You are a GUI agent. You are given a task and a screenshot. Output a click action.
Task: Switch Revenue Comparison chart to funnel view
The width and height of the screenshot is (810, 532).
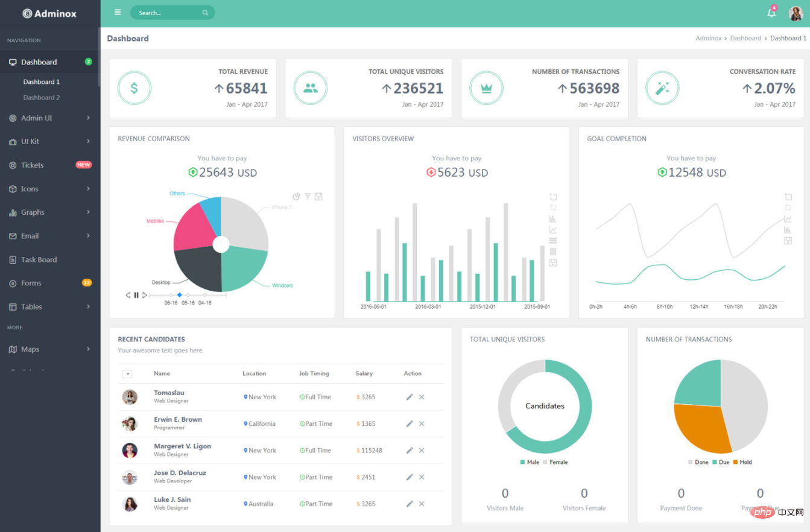click(308, 197)
